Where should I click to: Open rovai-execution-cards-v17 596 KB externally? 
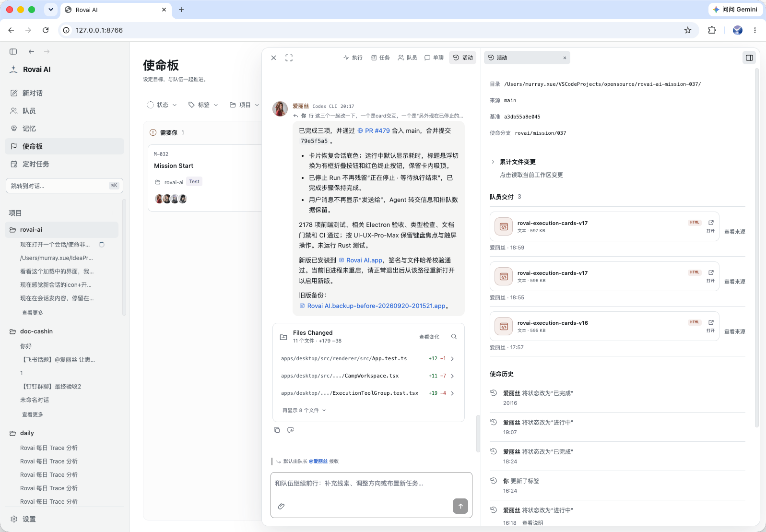[710, 276]
